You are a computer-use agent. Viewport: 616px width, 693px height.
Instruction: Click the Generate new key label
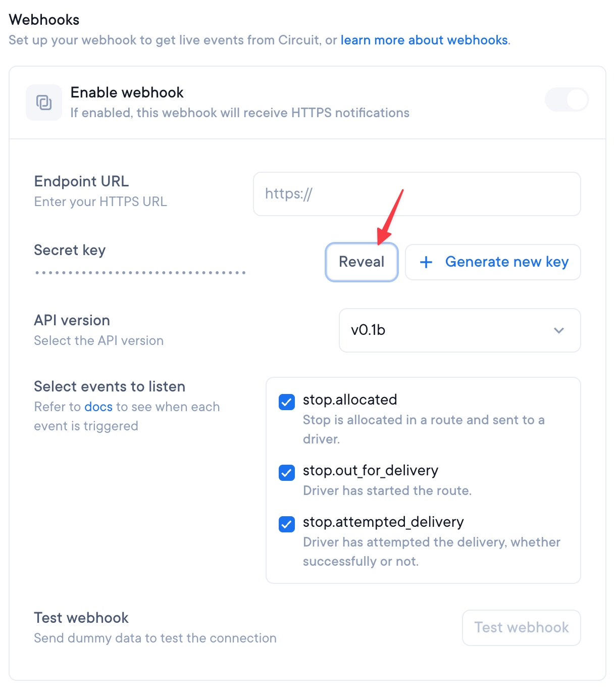pos(506,262)
